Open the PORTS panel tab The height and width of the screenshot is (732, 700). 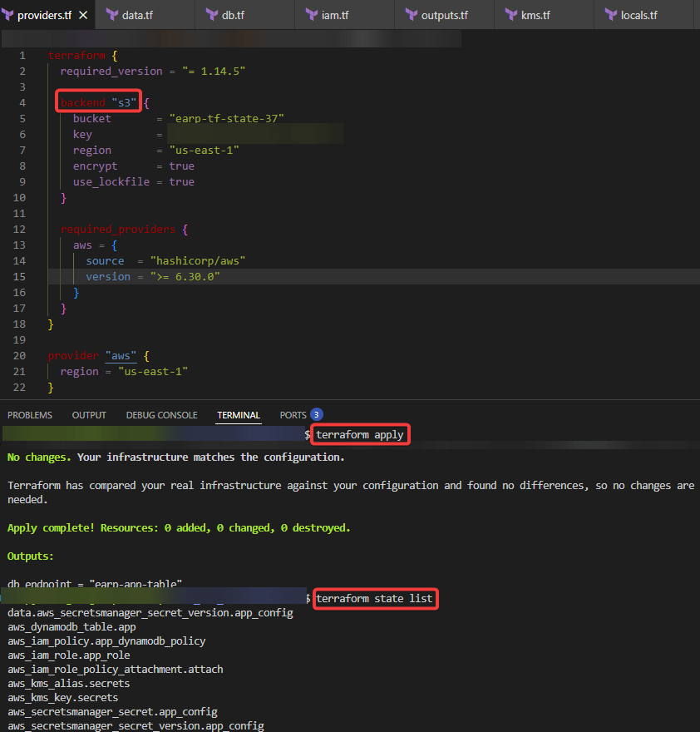coord(293,415)
